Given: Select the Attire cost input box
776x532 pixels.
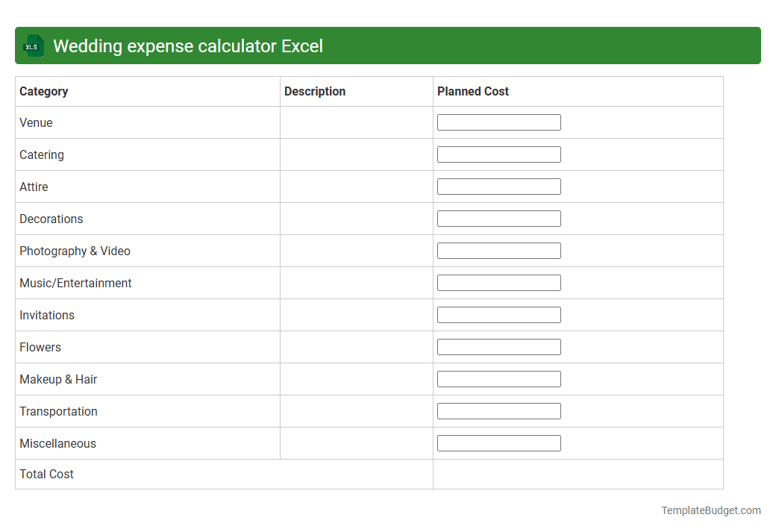Looking at the screenshot, I should pyautogui.click(x=498, y=186).
